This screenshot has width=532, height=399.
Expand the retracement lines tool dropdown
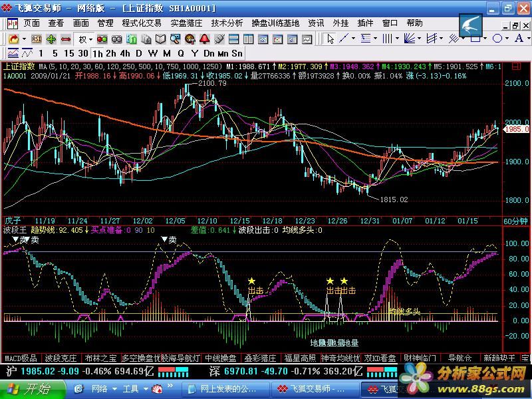pos(375,39)
